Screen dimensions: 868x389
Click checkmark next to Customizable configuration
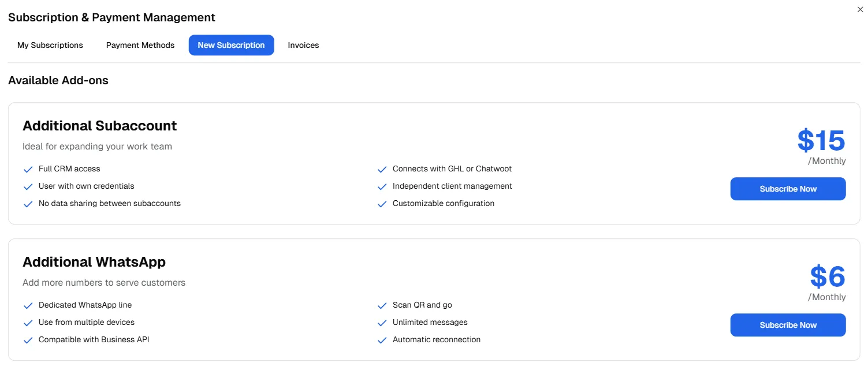(382, 204)
